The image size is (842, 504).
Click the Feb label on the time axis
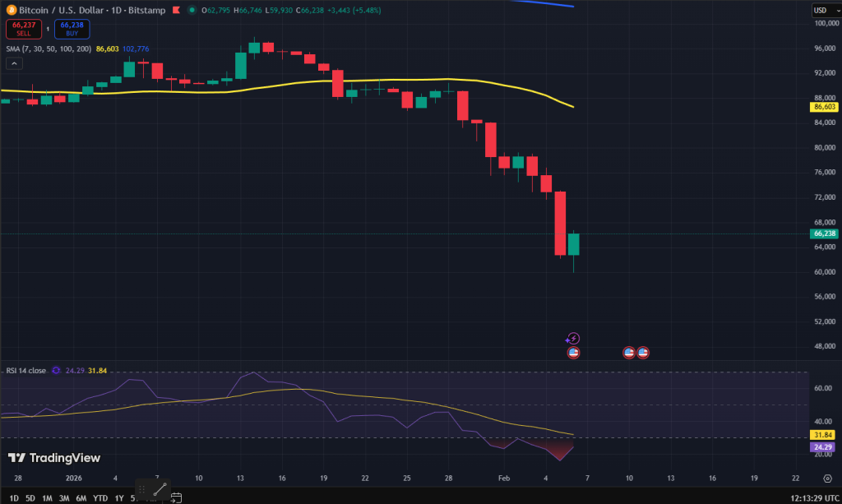(504, 478)
